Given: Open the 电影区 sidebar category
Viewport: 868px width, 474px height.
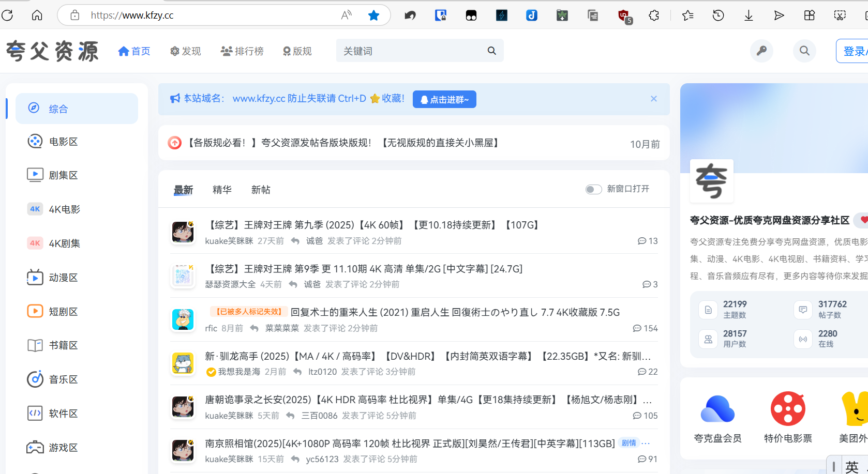Looking at the screenshot, I should point(63,142).
